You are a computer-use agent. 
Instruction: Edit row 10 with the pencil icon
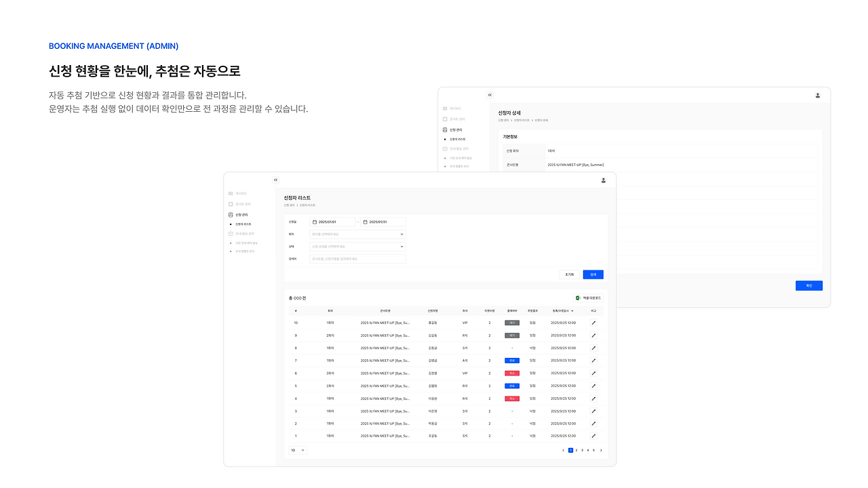point(594,323)
